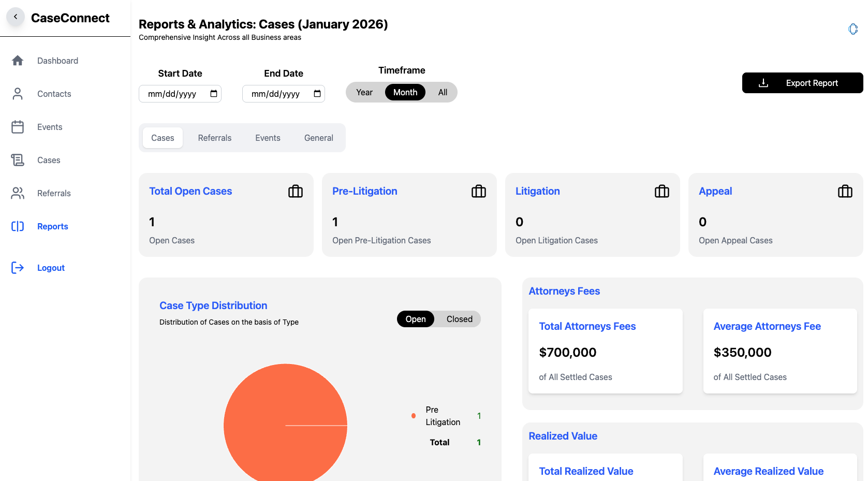The image size is (868, 481).
Task: Set timeframe toggle to All
Action: tap(443, 92)
